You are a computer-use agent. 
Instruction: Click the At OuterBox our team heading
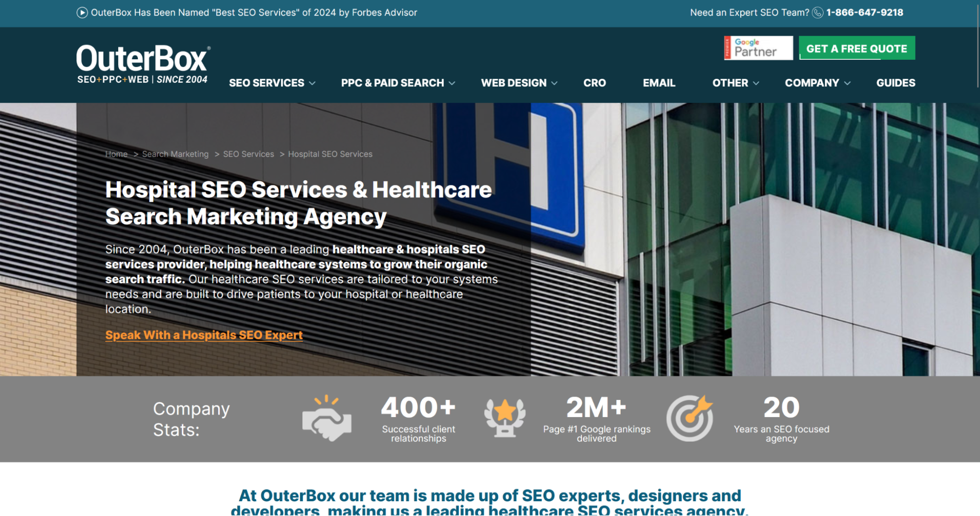(490, 502)
